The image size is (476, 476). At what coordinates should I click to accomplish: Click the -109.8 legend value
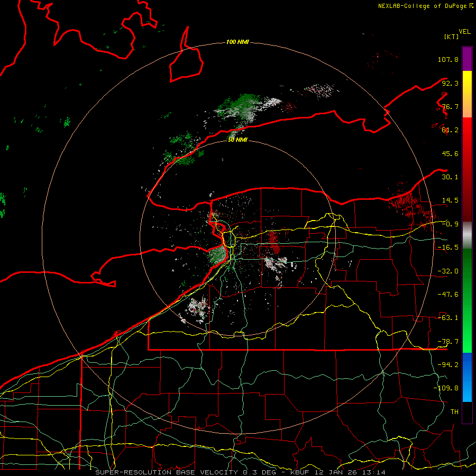point(446,388)
